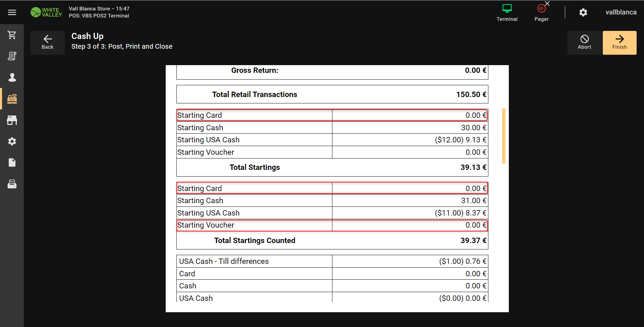Select the highlighted Starting Voucher row
644x327 pixels.
pyautogui.click(x=332, y=225)
